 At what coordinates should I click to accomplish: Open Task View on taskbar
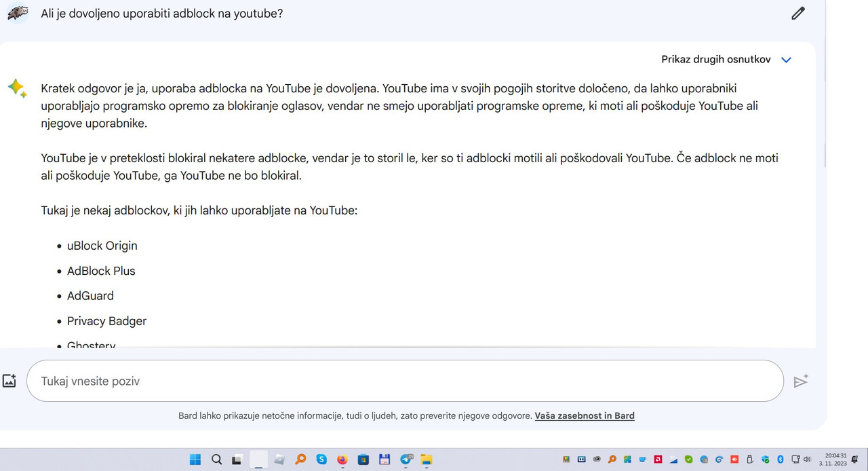[x=237, y=459]
